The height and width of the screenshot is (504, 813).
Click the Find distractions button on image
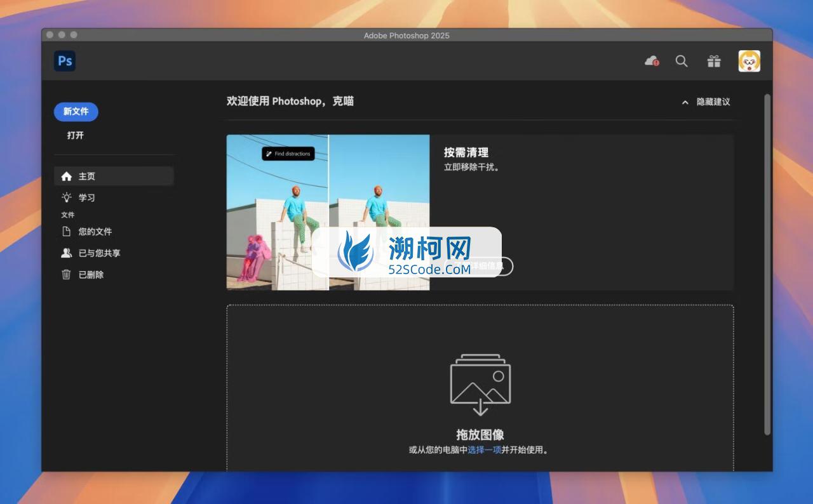288,154
